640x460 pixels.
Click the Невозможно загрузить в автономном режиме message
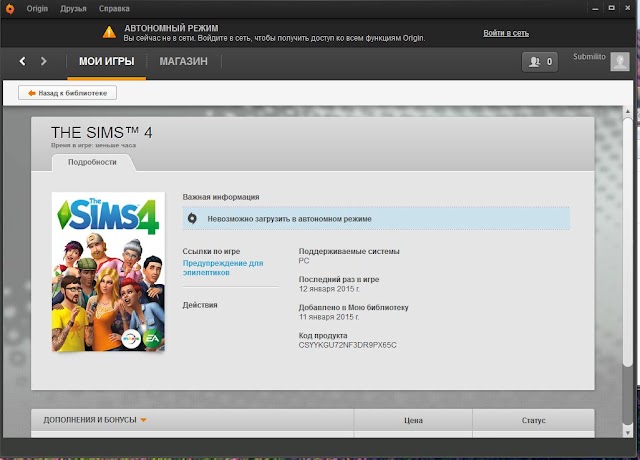pyautogui.click(x=289, y=219)
